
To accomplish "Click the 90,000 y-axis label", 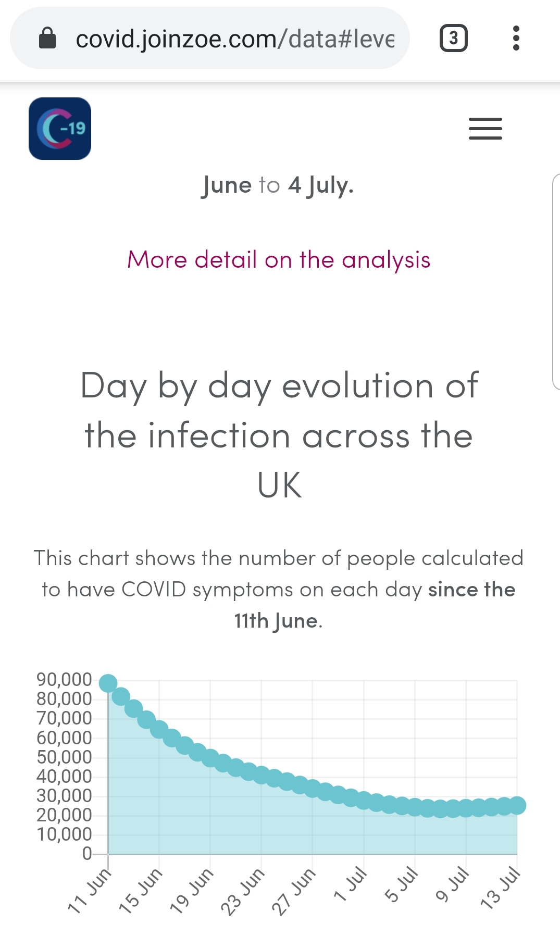I will pyautogui.click(x=64, y=679).
